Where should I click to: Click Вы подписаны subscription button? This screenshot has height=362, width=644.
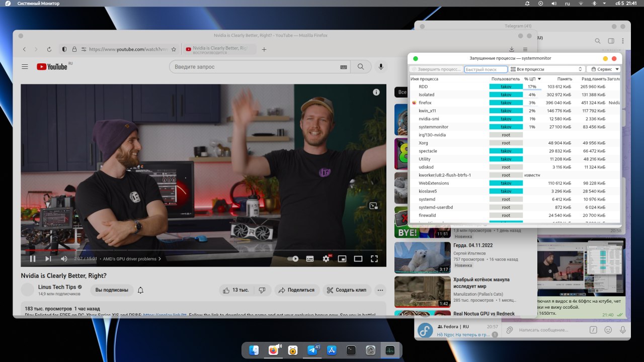coord(112,290)
